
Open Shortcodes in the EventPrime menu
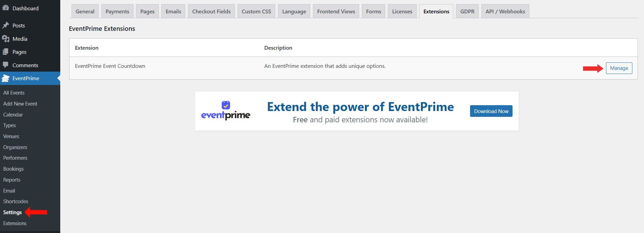tap(16, 201)
